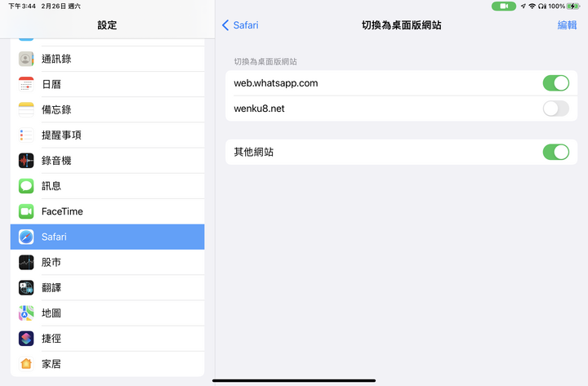
Task: Tap the wenku8.net text
Action: click(259, 109)
